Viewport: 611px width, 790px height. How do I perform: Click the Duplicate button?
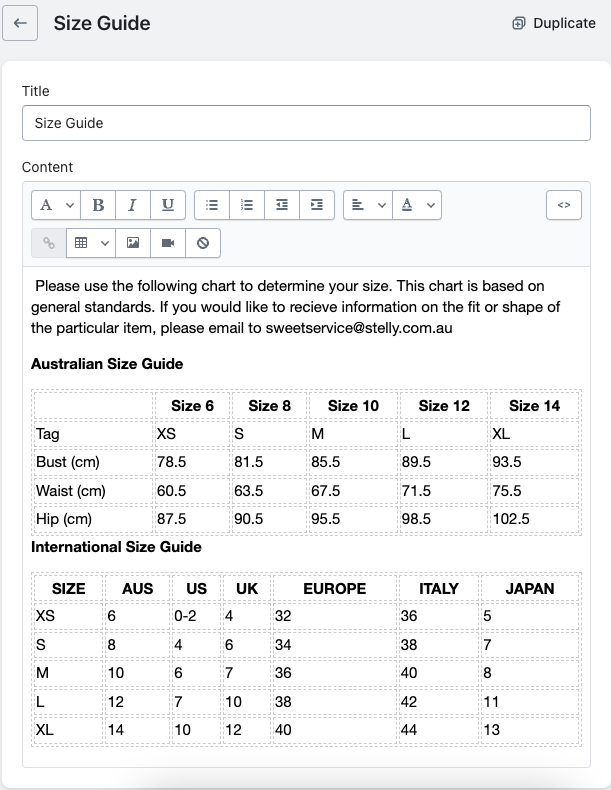click(x=553, y=23)
